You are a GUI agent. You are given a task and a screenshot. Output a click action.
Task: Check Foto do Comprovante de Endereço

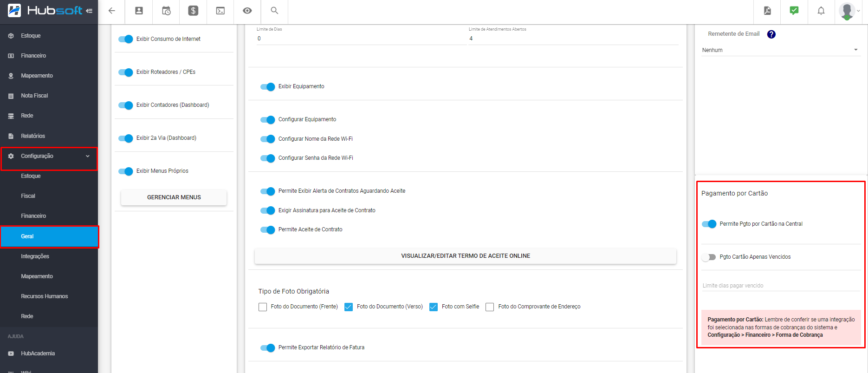click(x=490, y=307)
